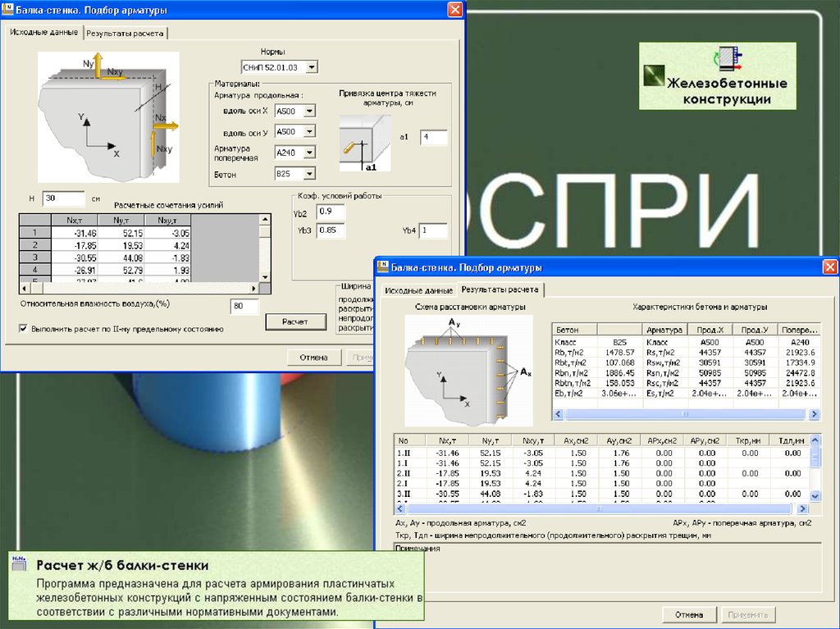The image size is (840, 629).
Task: Click the horizontal scrollbar under concrete characteristics table
Action: click(x=685, y=415)
